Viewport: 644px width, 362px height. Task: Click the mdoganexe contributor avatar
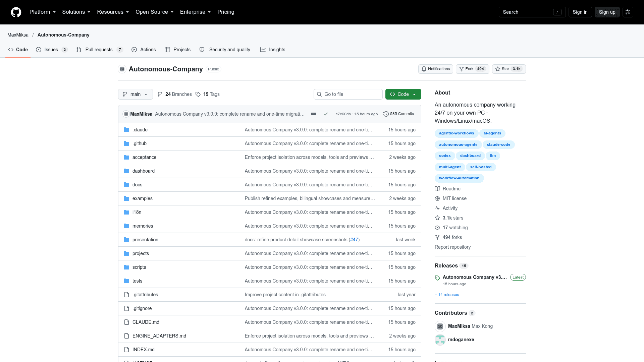point(440,340)
